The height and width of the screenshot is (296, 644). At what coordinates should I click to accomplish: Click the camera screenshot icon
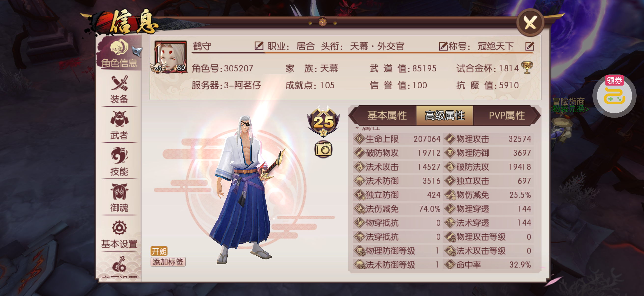pyautogui.click(x=323, y=149)
